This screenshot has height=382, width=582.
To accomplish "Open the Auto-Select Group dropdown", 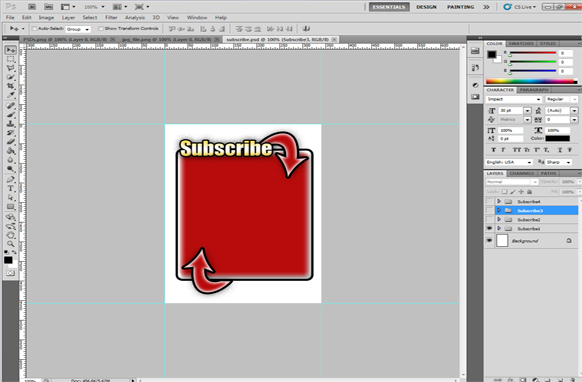I will [78, 29].
